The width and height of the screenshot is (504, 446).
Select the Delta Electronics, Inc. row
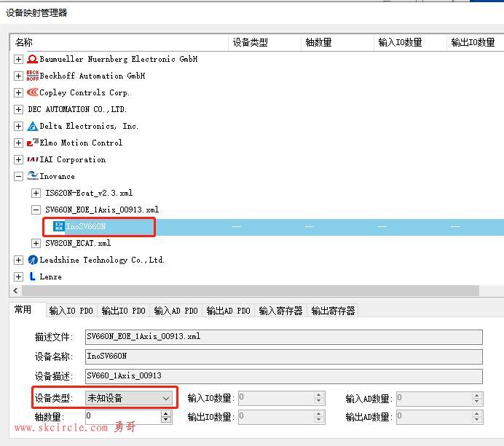point(89,126)
